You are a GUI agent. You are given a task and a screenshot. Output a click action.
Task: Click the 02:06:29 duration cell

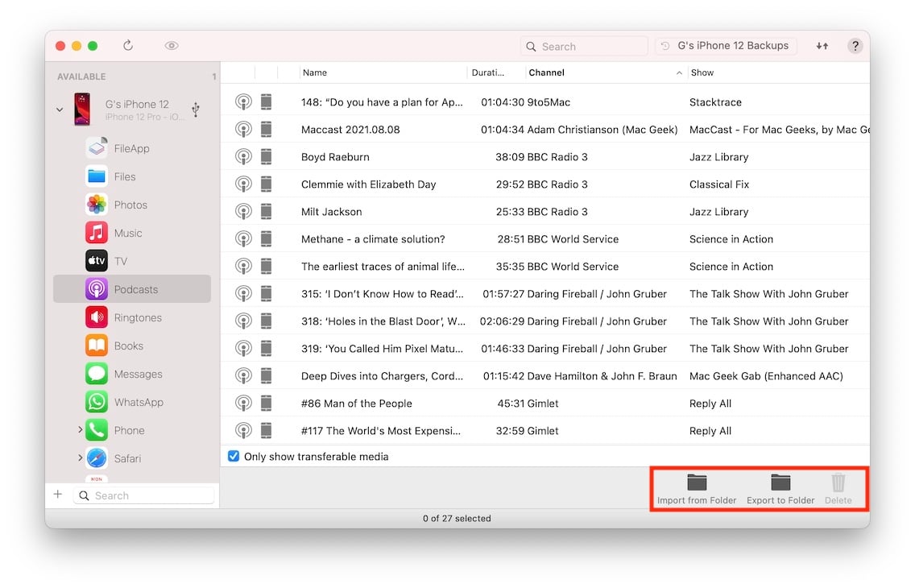point(503,321)
